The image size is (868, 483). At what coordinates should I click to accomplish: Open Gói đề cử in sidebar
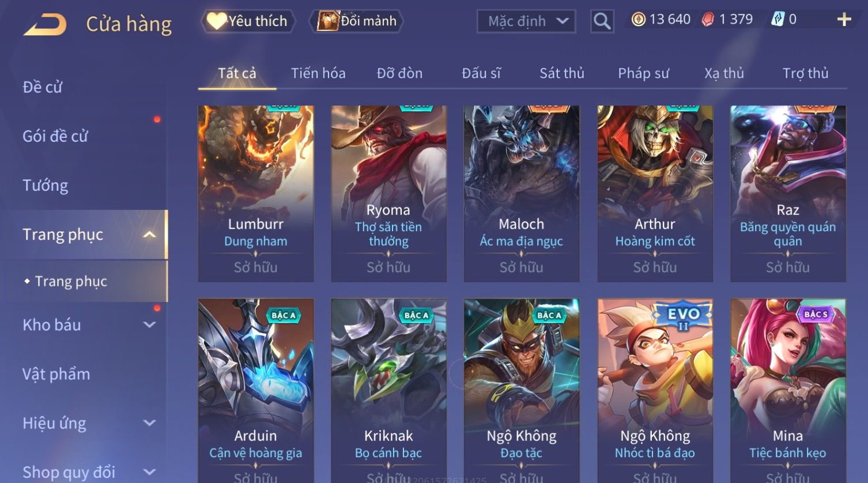[55, 137]
